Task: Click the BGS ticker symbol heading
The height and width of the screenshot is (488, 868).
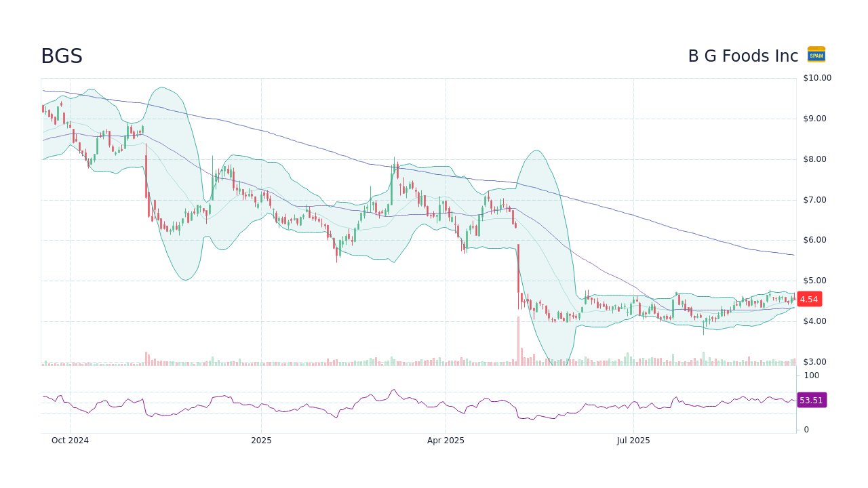Action: click(62, 56)
